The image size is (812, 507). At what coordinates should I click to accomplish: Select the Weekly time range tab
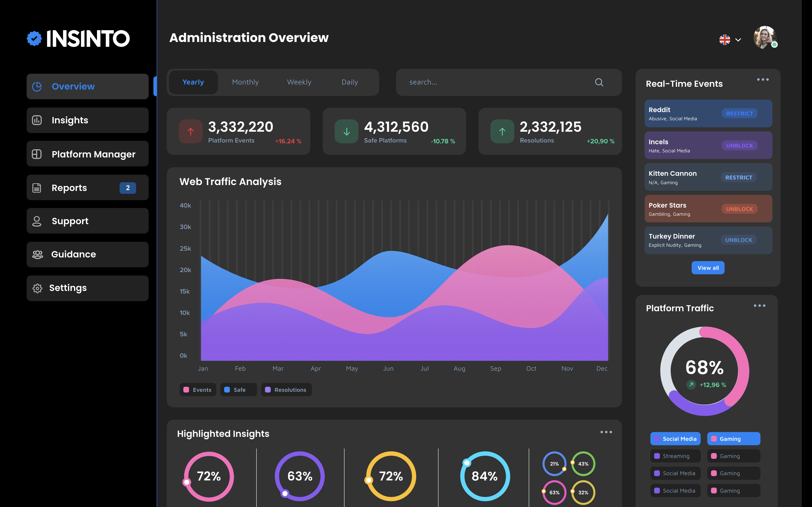coord(299,82)
